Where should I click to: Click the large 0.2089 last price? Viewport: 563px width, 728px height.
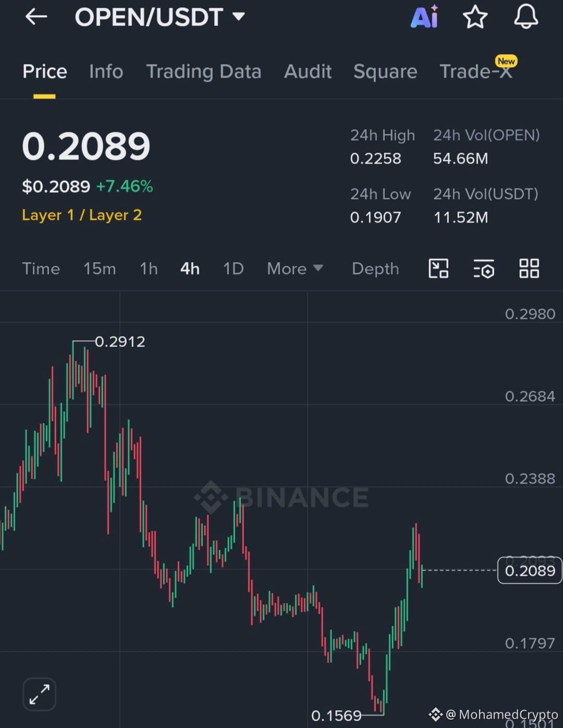pyautogui.click(x=86, y=146)
